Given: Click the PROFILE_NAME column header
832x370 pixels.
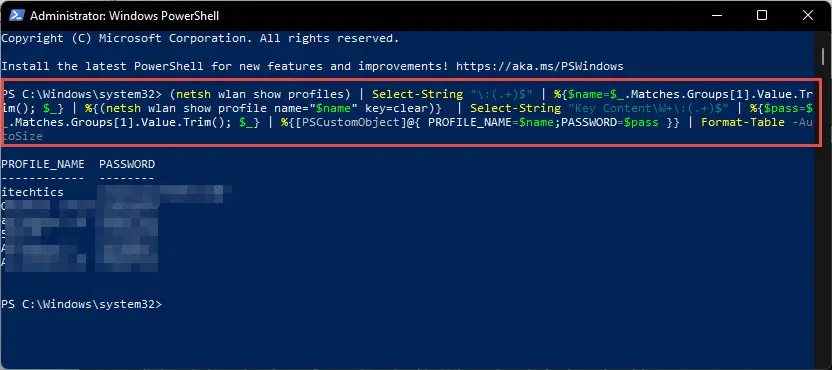Looking at the screenshot, I should 43,165.
